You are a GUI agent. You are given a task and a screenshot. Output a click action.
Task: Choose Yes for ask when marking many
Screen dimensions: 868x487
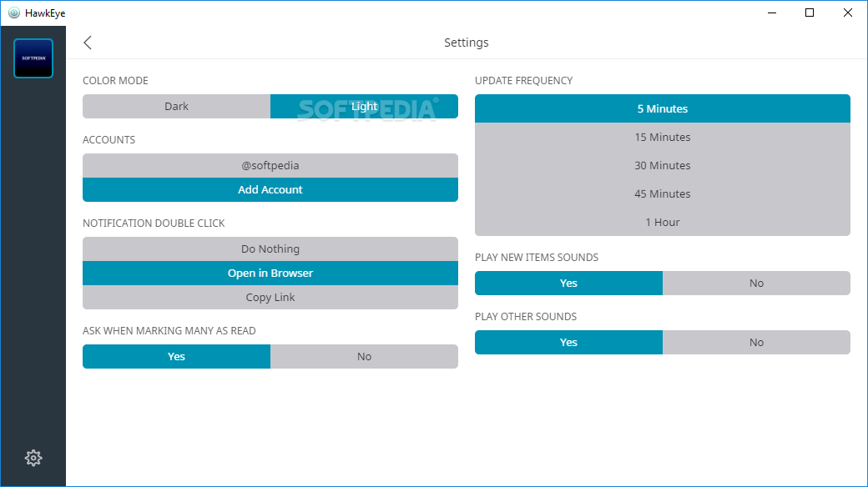177,356
